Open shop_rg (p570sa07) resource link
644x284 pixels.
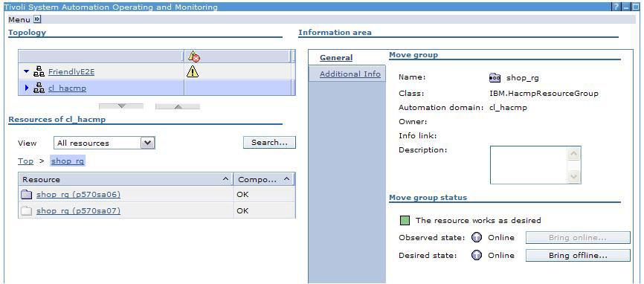(x=78, y=211)
